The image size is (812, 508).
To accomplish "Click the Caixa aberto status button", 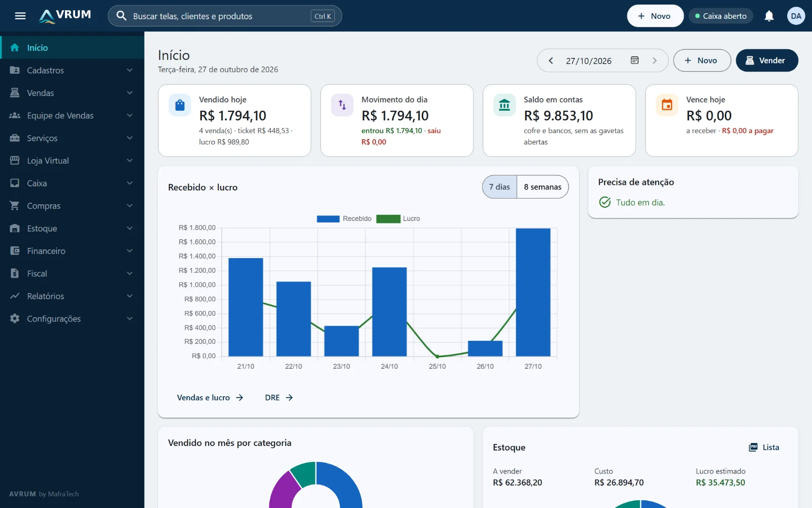I will coord(721,16).
